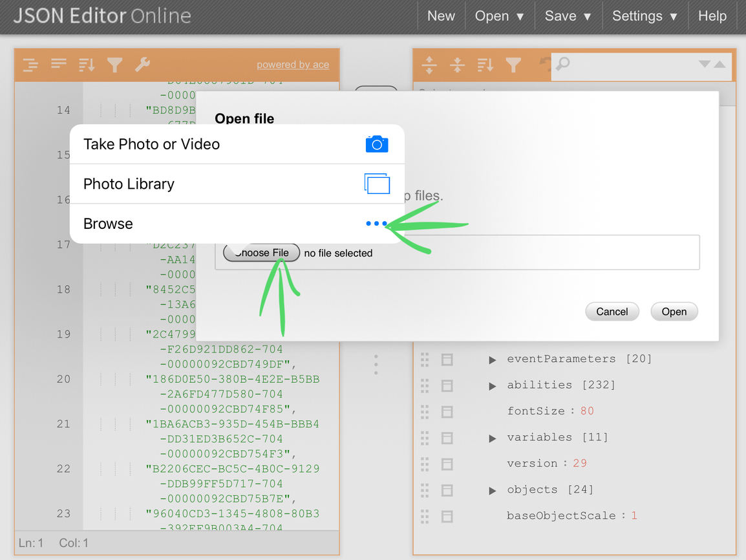Click the Browse three-dots icon
746x560 pixels.
[376, 223]
